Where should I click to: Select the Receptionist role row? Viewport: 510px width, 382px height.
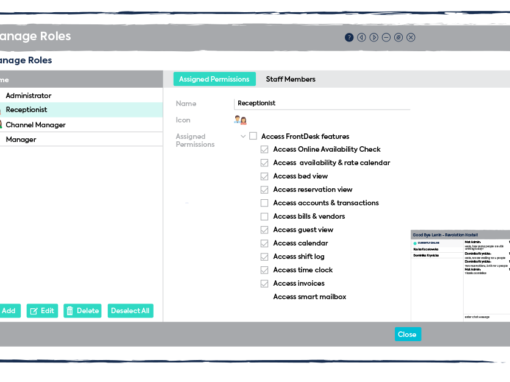point(81,110)
